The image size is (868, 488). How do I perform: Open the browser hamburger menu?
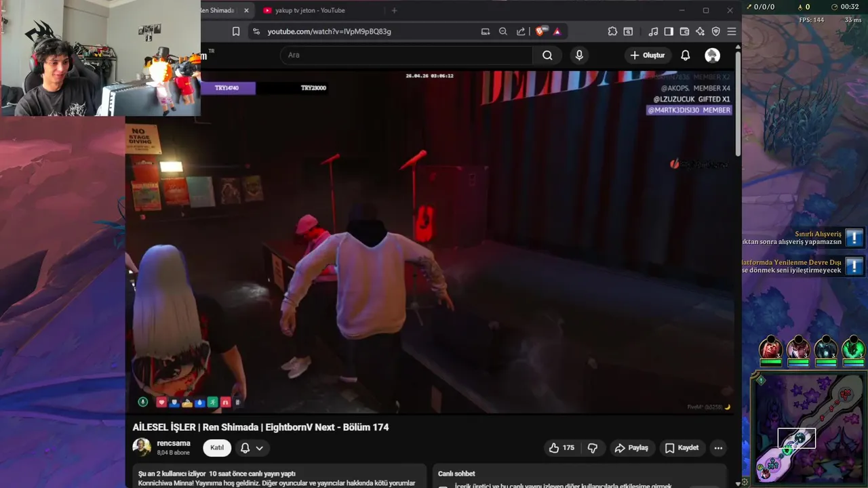click(x=732, y=31)
